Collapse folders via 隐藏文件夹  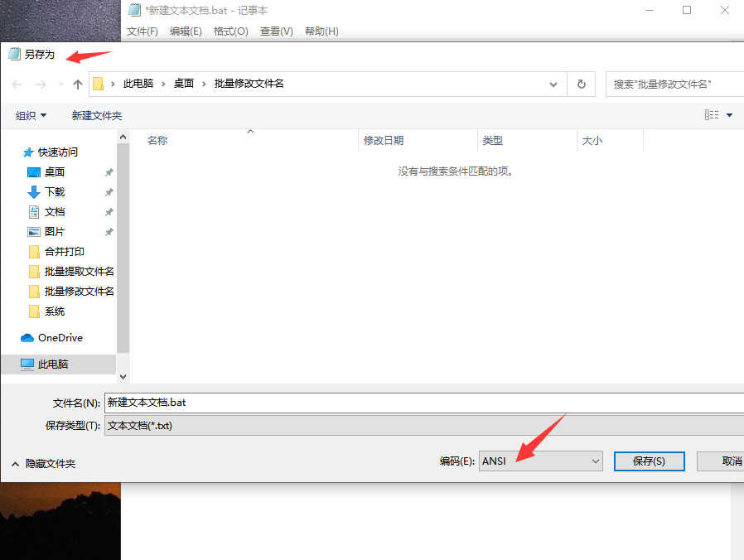pyautogui.click(x=44, y=463)
